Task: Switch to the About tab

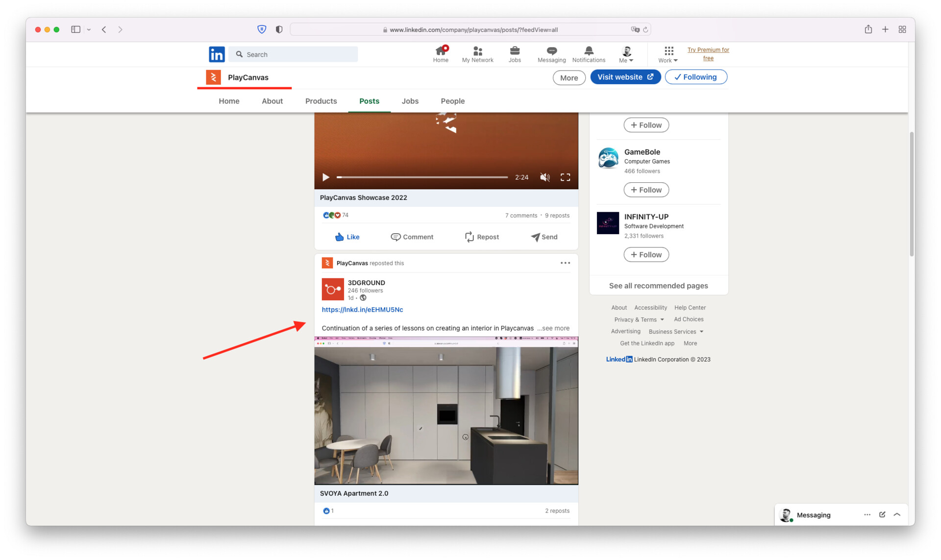Action: pos(272,101)
